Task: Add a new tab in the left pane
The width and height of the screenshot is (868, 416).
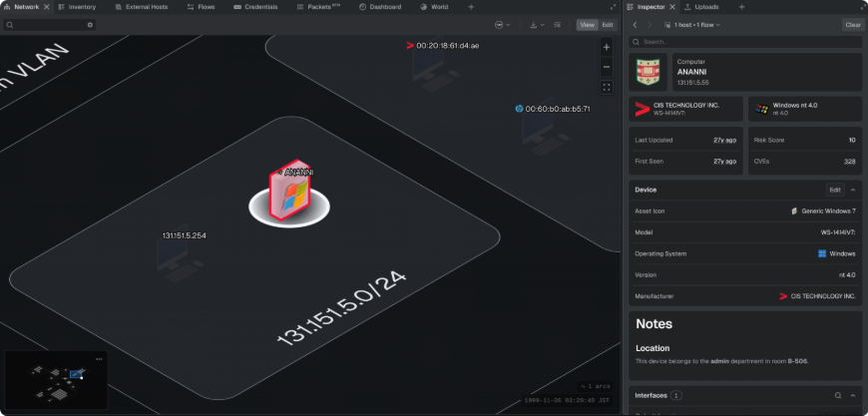Action: pyautogui.click(x=471, y=7)
